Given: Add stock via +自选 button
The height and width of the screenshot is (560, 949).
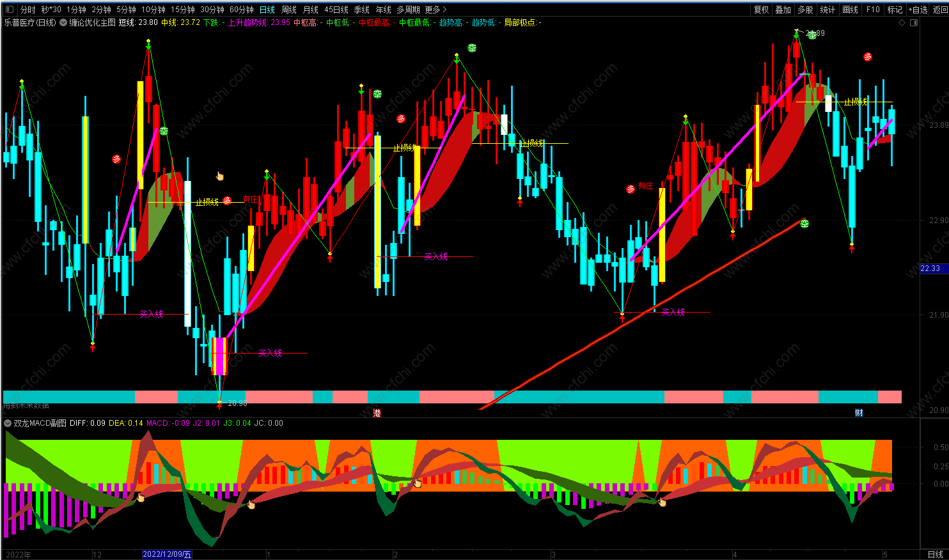Looking at the screenshot, I should tap(918, 10).
